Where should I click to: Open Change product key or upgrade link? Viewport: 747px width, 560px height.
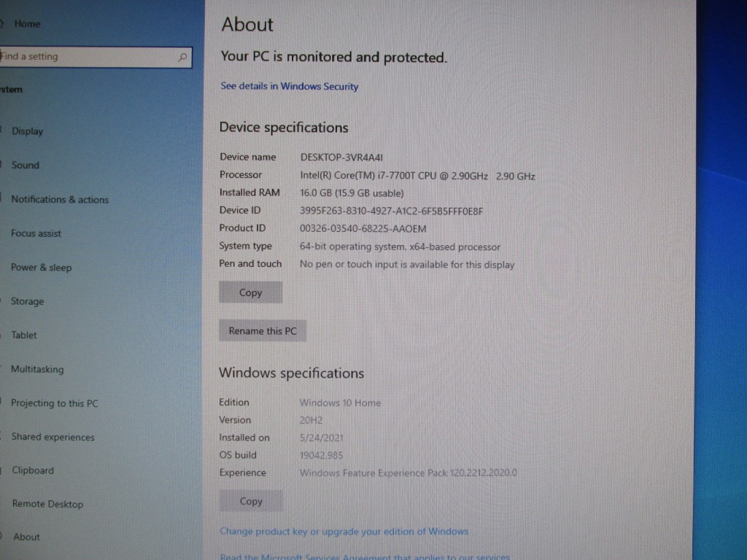tap(344, 532)
